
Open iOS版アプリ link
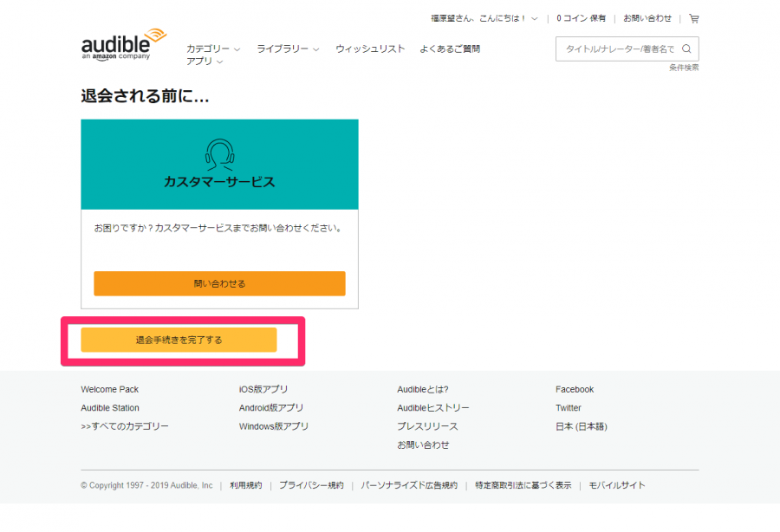click(x=263, y=389)
